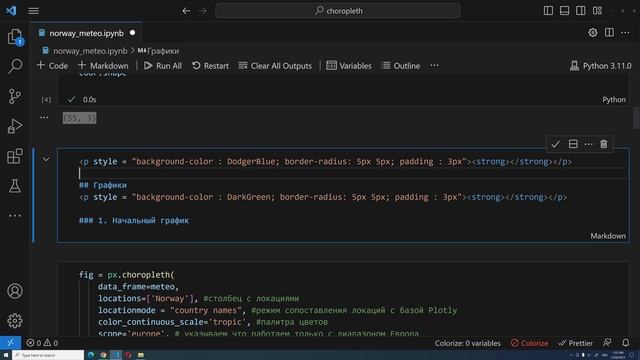The image size is (640, 360).
Task: Open the notifications bell in status bar
Action: coord(626,343)
